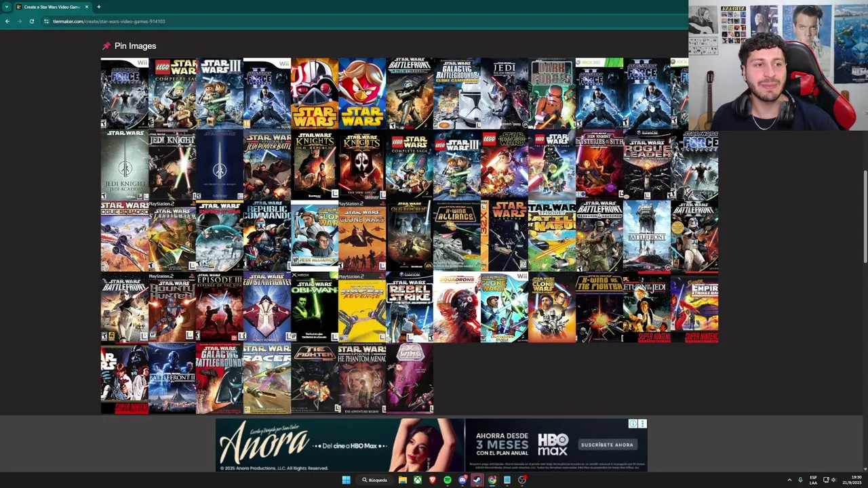Select the Episode I Racer cover
This screenshot has width=868, height=488.
point(267,378)
